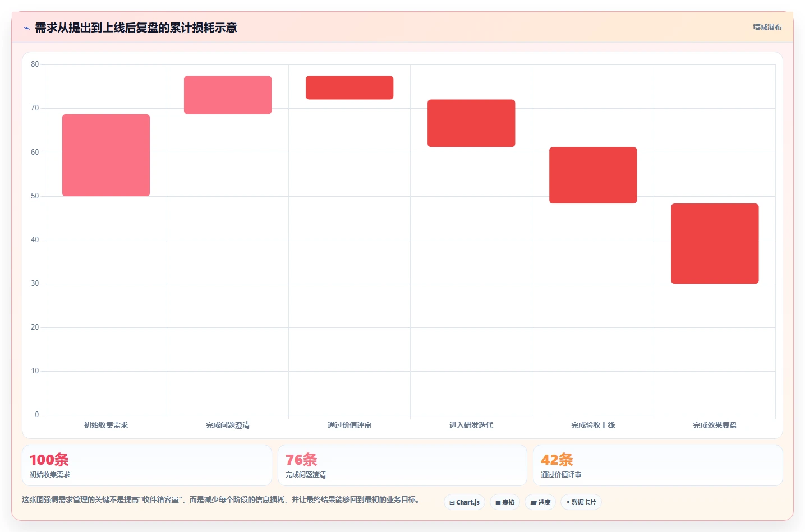The width and height of the screenshot is (805, 532).
Task: Click the y-axis value 80
Action: [x=35, y=64]
